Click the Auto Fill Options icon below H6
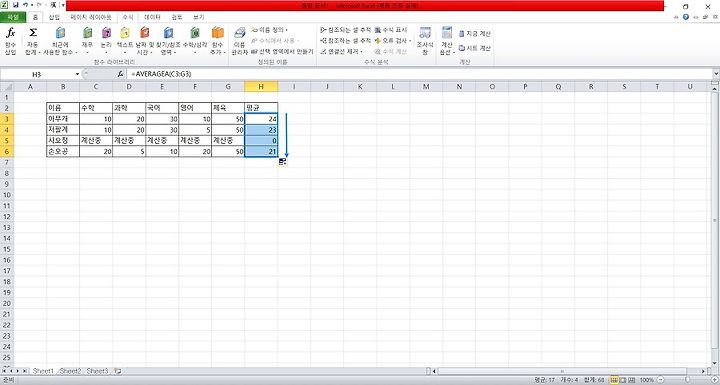 click(282, 162)
